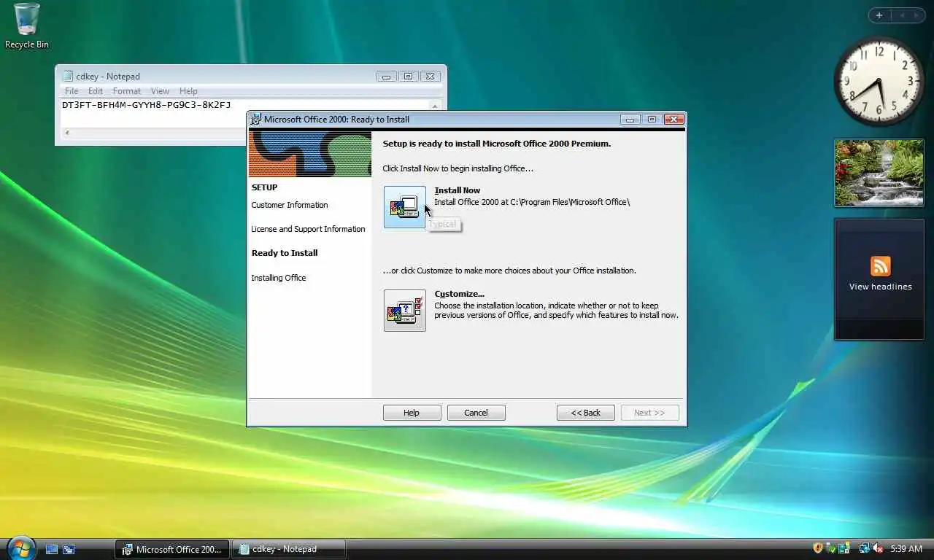Viewport: 934px width, 560px height.
Task: Go back with the << Back button
Action: tap(585, 413)
